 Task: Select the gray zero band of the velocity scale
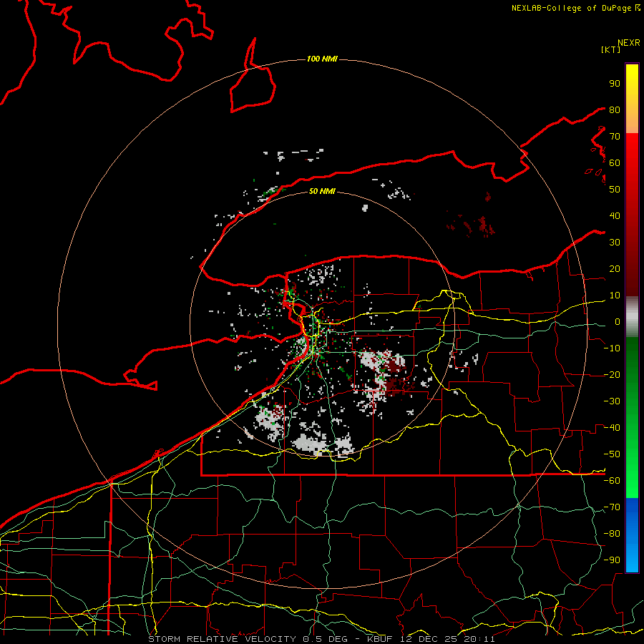pos(632,316)
